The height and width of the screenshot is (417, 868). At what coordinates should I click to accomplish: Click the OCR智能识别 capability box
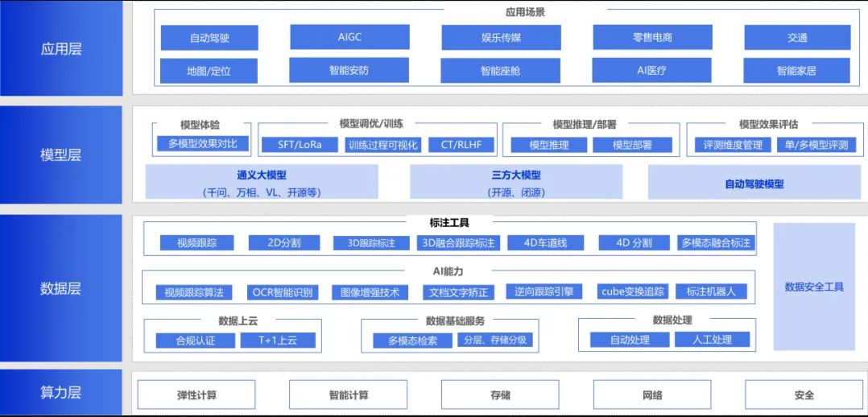(x=282, y=292)
